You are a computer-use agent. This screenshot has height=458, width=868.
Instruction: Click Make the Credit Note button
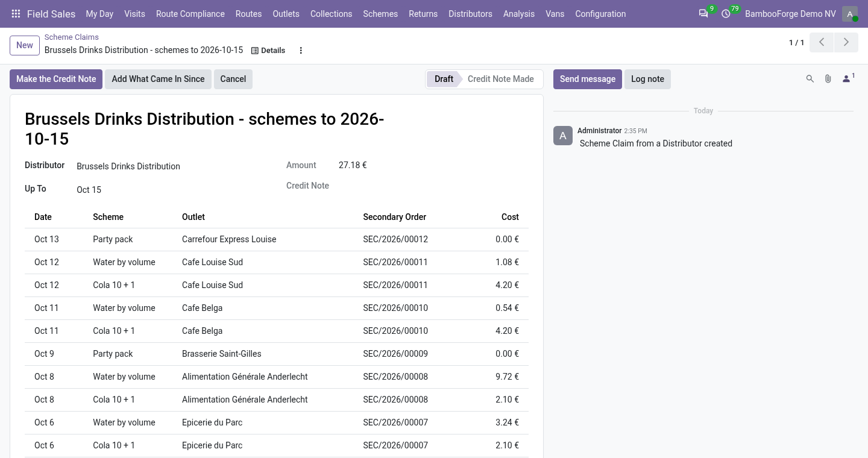(56, 79)
